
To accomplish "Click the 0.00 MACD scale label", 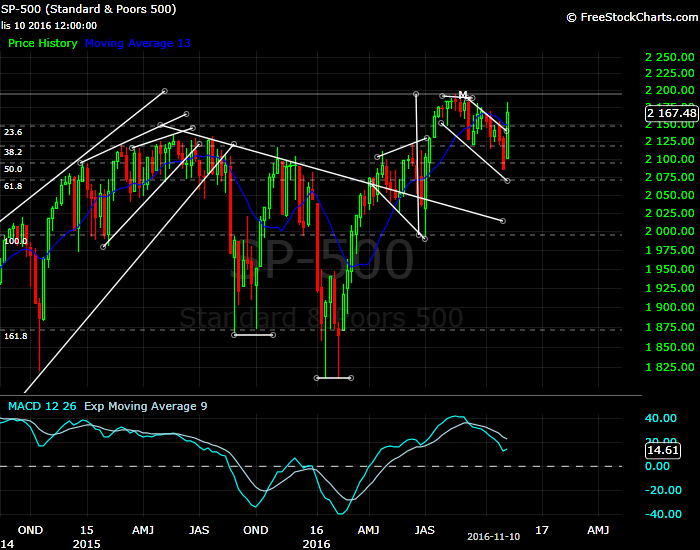I will [658, 467].
